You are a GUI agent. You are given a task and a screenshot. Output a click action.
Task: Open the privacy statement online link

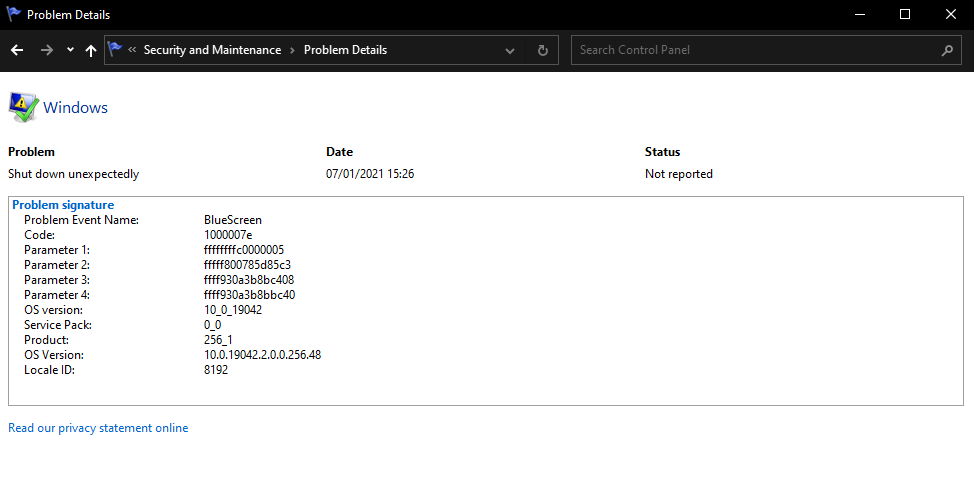click(x=98, y=428)
